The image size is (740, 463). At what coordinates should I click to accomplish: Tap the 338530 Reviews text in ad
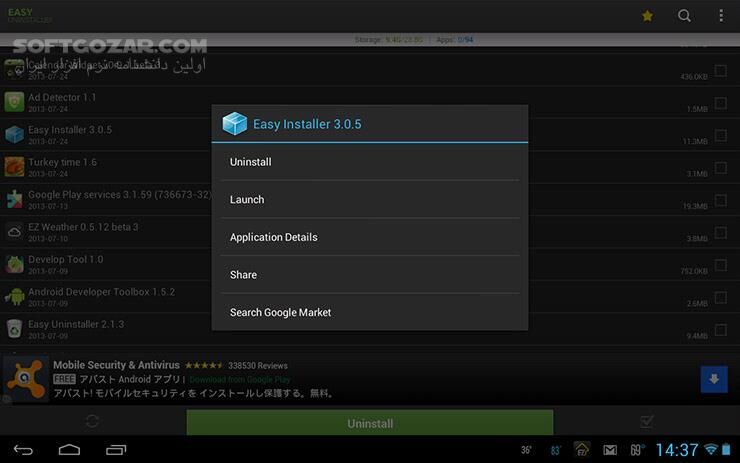click(258, 366)
